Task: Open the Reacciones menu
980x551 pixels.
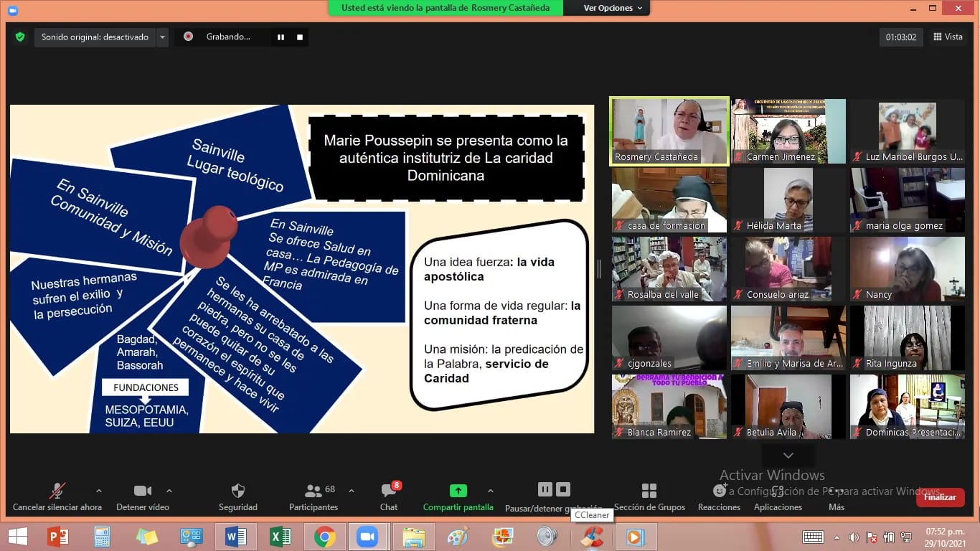Action: [719, 491]
